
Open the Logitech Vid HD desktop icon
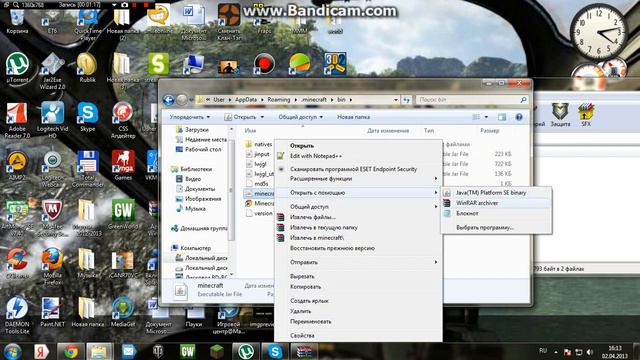point(52,120)
